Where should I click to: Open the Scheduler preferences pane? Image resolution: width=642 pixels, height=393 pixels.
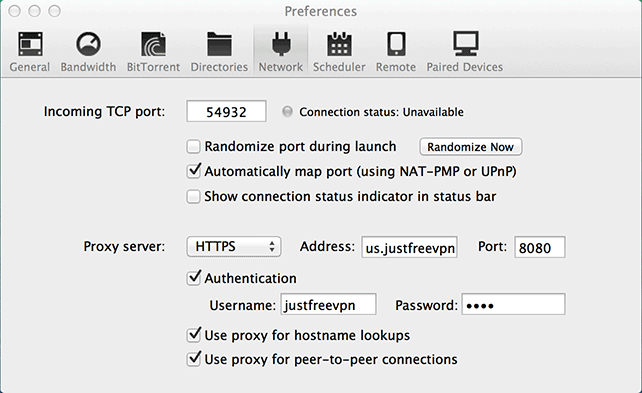pyautogui.click(x=339, y=52)
